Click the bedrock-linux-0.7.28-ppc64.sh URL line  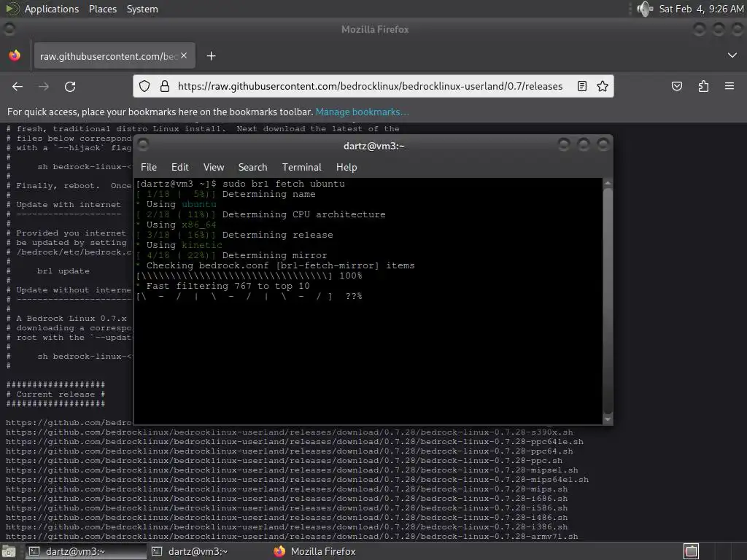coord(289,451)
